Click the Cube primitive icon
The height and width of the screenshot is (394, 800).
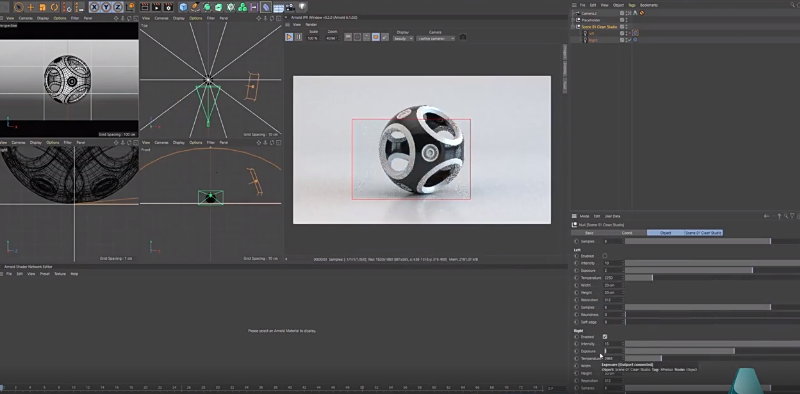[184, 7]
